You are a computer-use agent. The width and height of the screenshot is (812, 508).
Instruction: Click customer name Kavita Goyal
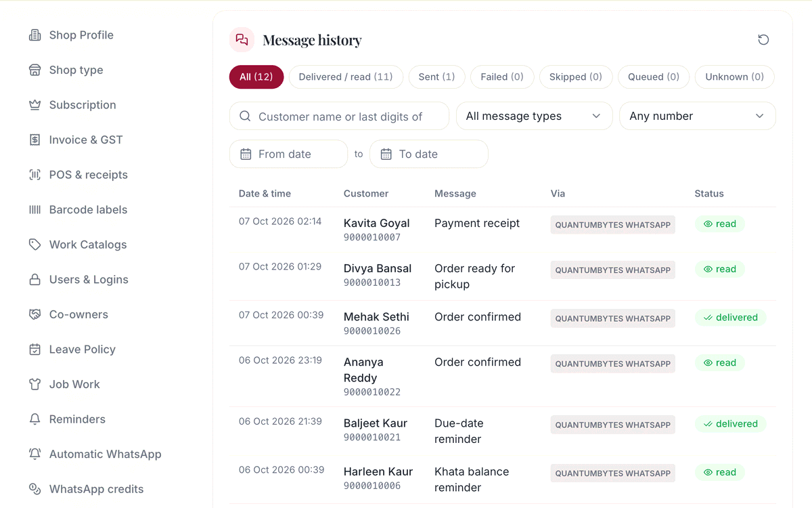[377, 223]
